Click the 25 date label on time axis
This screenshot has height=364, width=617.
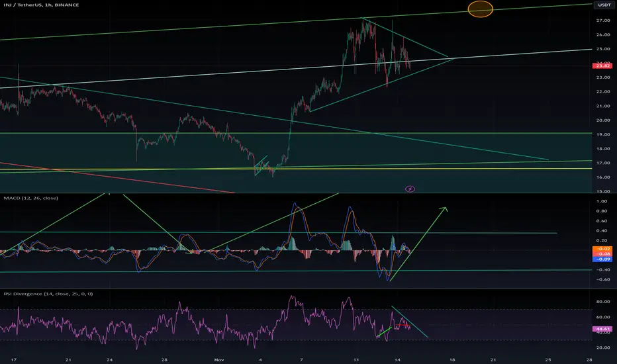point(548,359)
